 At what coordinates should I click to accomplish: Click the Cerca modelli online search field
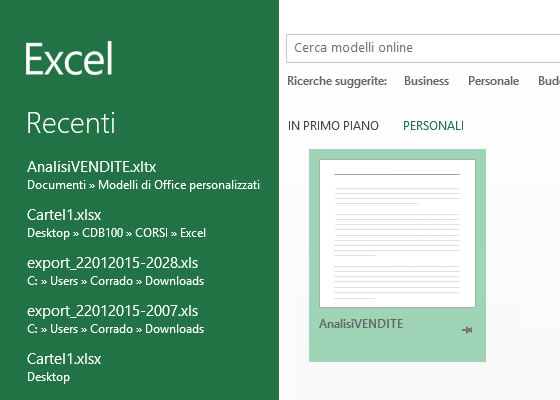point(423,48)
